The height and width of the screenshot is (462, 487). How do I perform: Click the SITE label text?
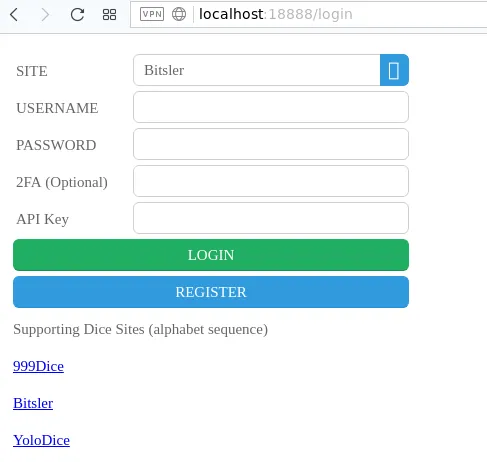click(x=32, y=71)
